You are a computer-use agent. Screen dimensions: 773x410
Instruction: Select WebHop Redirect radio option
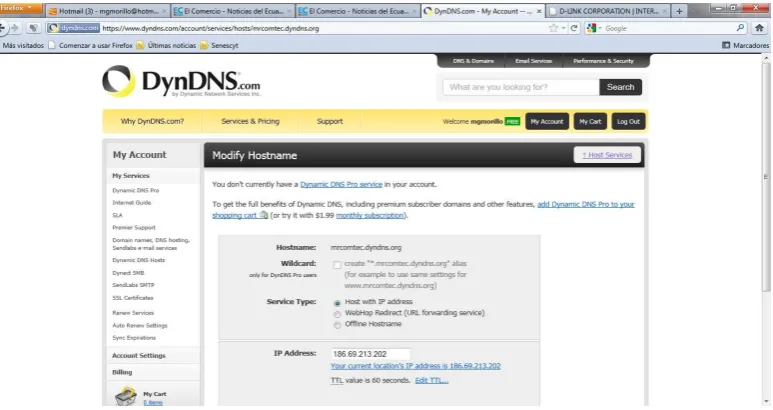[x=337, y=314]
